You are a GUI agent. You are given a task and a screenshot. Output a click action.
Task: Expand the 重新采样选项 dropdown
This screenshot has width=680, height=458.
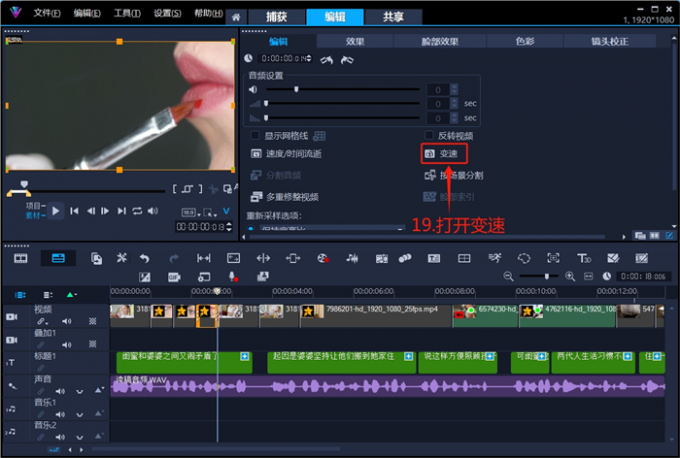[x=400, y=228]
